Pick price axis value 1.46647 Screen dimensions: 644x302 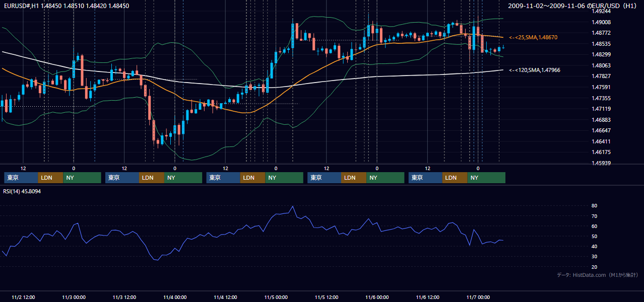tap(601, 130)
